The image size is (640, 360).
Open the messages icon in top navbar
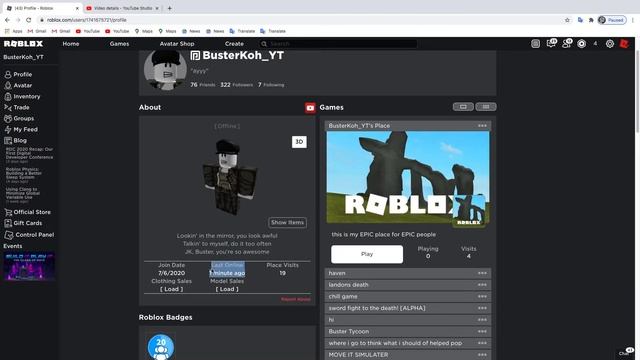click(x=551, y=43)
